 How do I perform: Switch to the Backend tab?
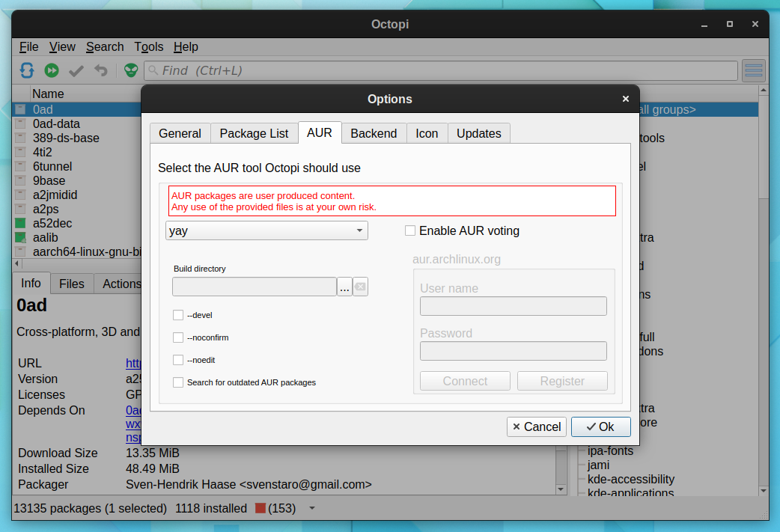click(374, 133)
